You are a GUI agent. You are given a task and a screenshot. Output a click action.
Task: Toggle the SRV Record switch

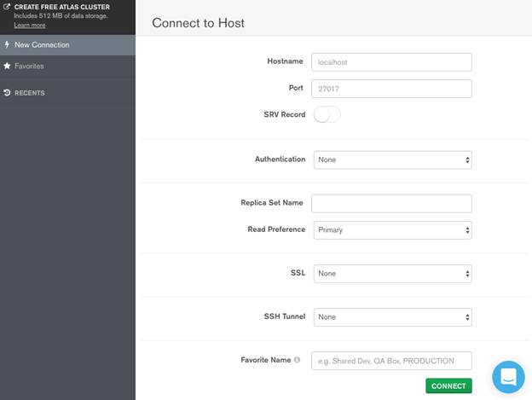coord(327,114)
